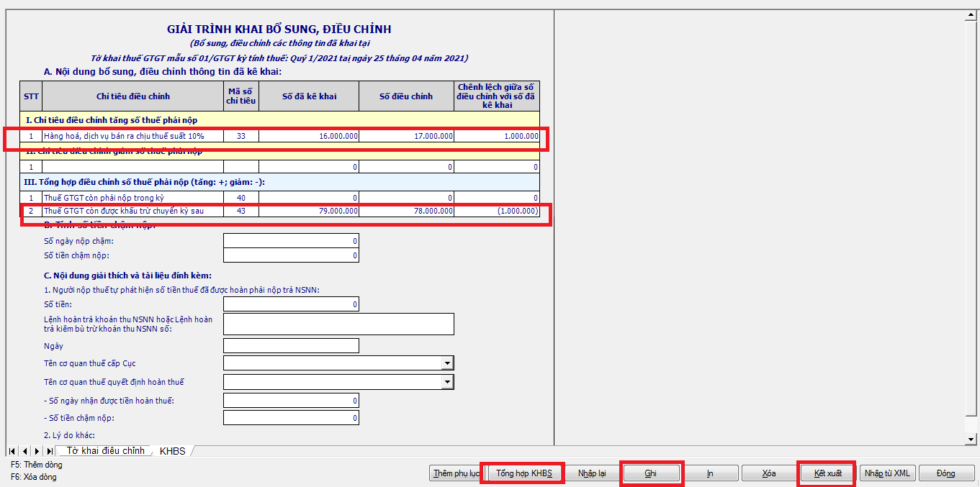Click Nhập từ XML button
This screenshot has height=487, width=980.
pos(887,473)
